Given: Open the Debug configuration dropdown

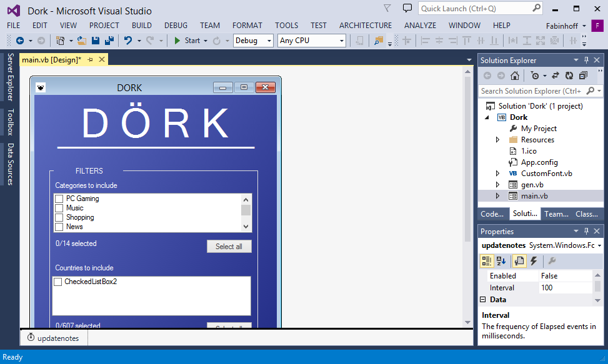Looking at the screenshot, I should [253, 41].
